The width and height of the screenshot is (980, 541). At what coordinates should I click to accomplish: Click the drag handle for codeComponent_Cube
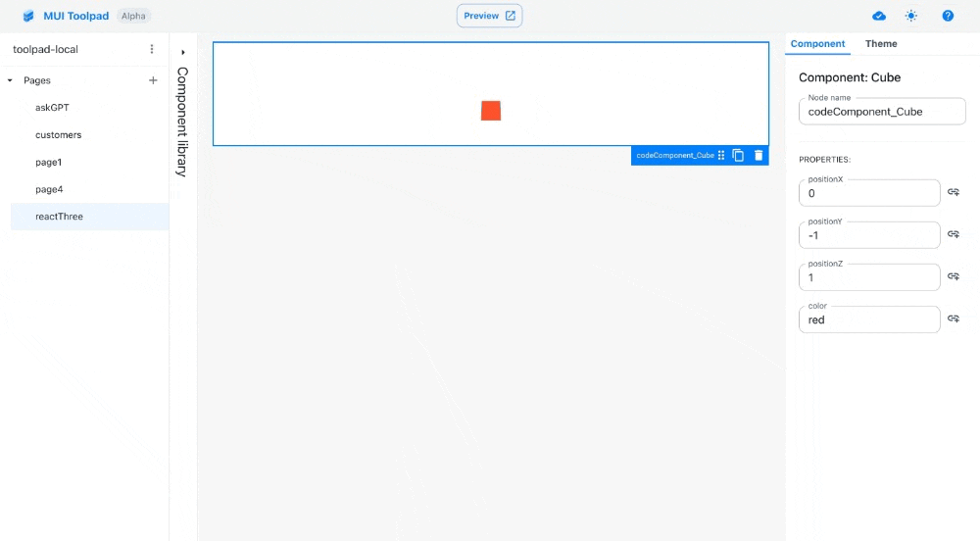[x=721, y=155]
